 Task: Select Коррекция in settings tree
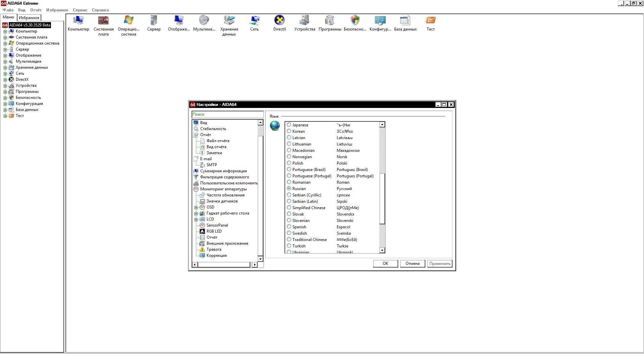pyautogui.click(x=216, y=255)
